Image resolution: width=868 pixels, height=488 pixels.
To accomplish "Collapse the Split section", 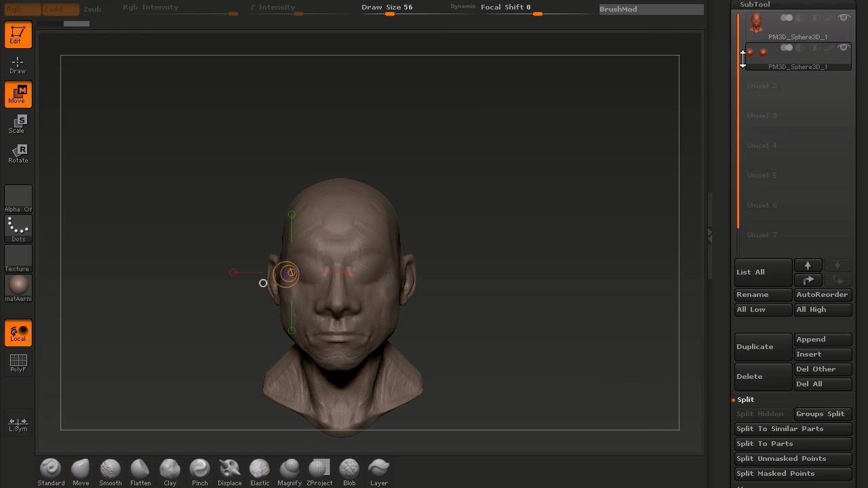I will tap(745, 400).
